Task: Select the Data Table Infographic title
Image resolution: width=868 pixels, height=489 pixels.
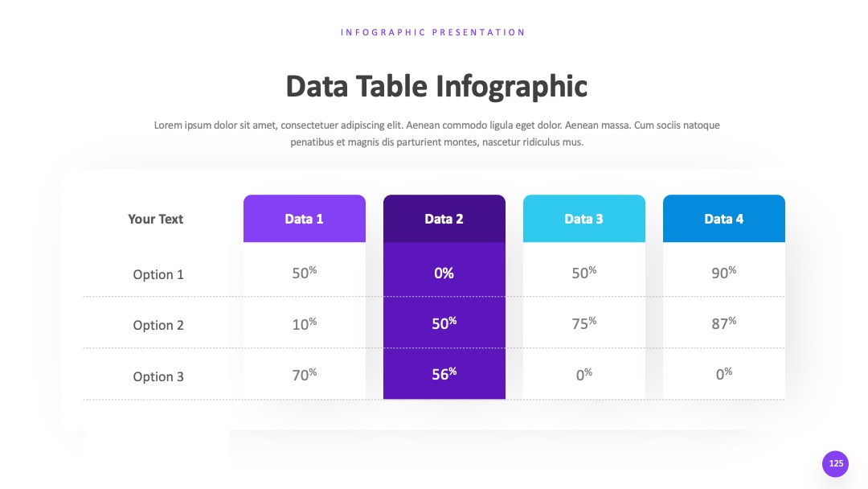Action: [436, 87]
